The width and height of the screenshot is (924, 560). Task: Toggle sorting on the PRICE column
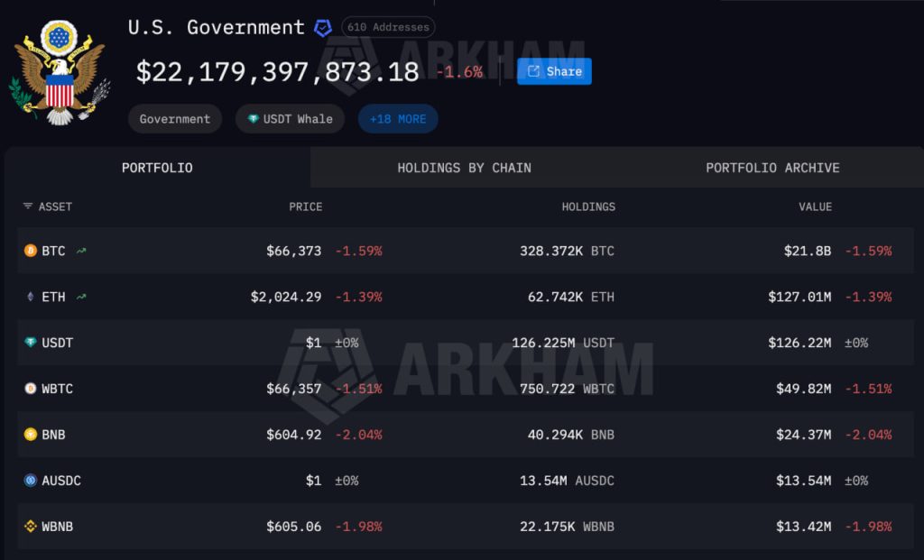306,207
